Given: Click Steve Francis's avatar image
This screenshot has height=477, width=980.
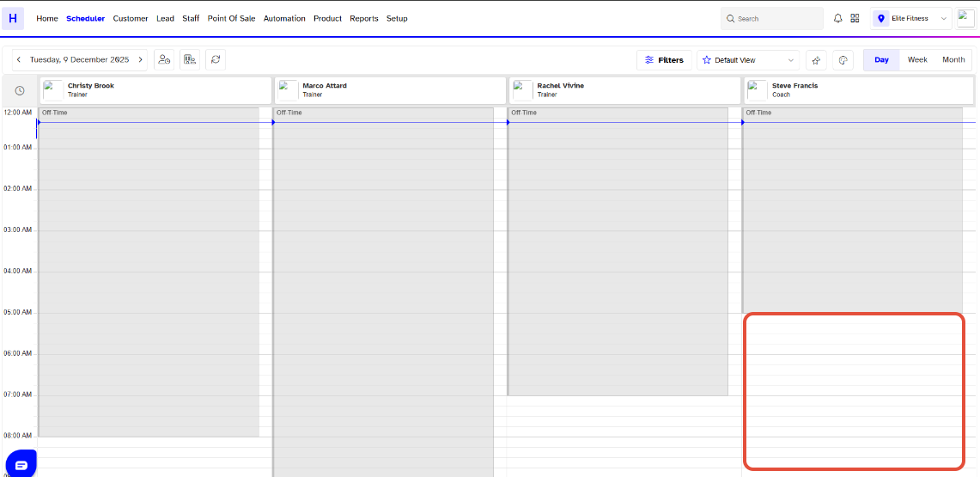Looking at the screenshot, I should (x=758, y=90).
